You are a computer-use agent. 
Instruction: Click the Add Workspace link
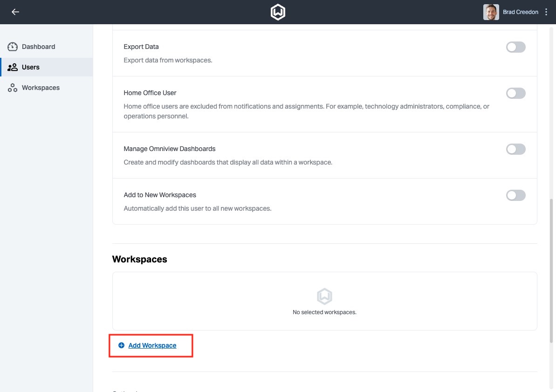coord(152,345)
